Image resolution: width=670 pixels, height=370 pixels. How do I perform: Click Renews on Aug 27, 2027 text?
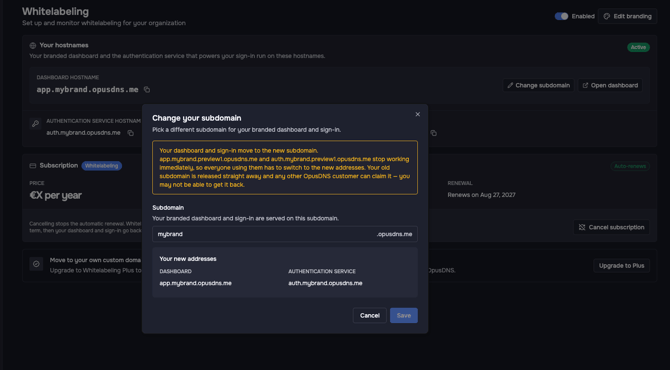481,195
